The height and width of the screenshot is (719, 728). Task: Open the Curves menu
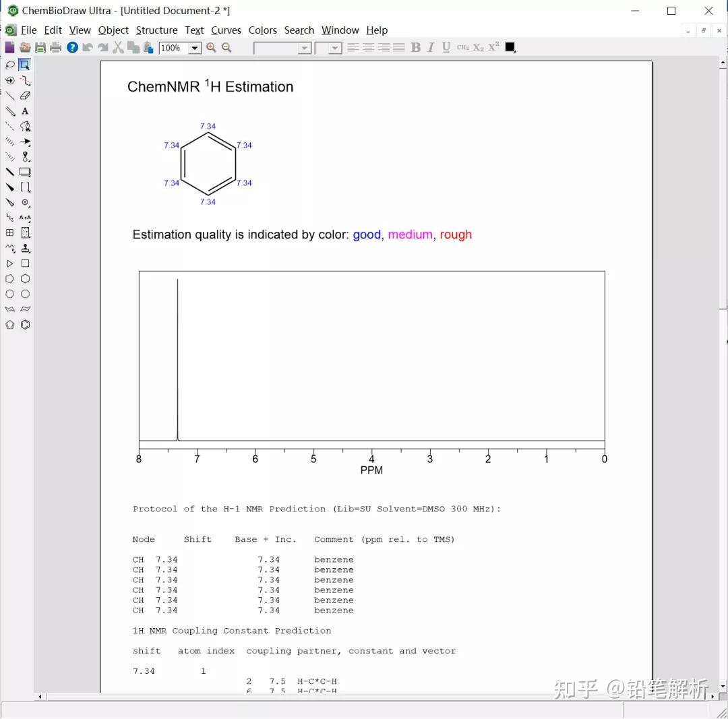click(x=226, y=30)
